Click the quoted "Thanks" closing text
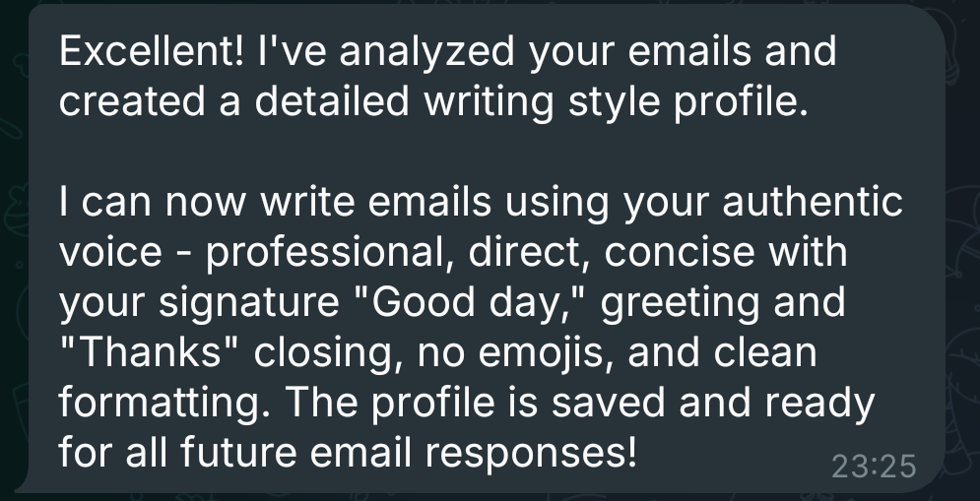 [x=149, y=352]
